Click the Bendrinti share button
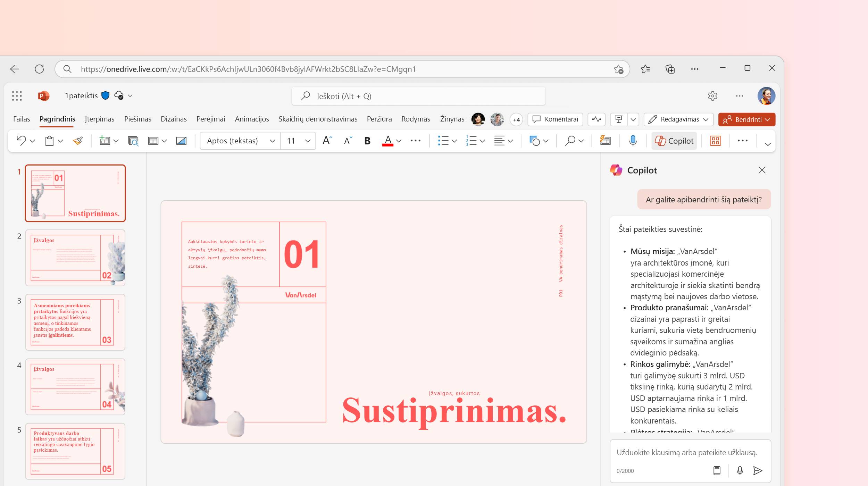Viewport: 868px width, 486px height. click(x=746, y=119)
